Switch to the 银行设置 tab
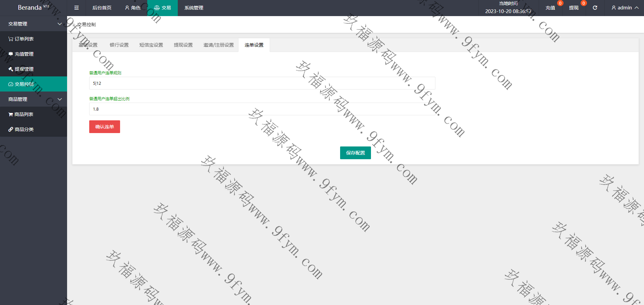Screen dimensions: 644x305 119,45
